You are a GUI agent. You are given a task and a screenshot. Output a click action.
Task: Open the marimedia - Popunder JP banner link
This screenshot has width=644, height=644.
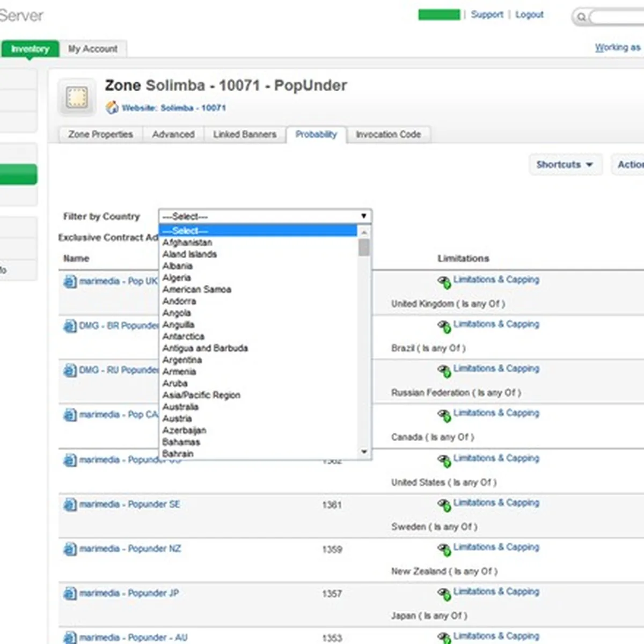[x=129, y=594]
